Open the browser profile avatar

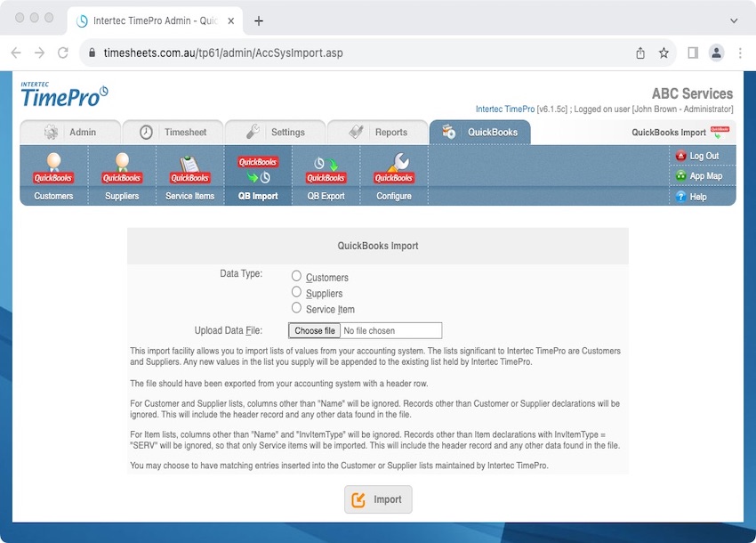717,53
